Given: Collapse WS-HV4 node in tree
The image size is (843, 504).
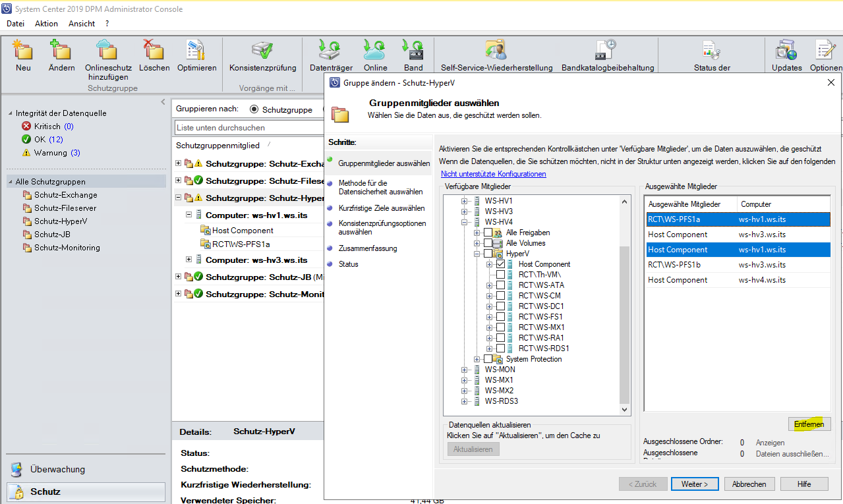Looking at the screenshot, I should coord(465,222).
